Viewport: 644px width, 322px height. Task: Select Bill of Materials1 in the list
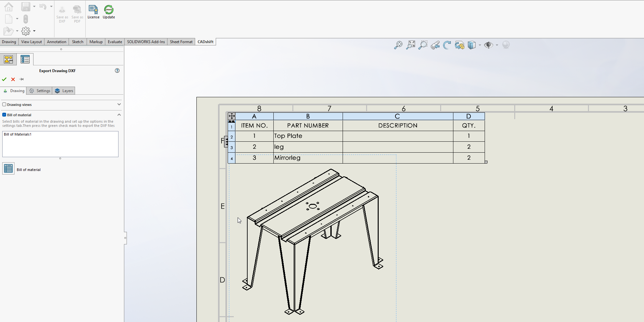point(18,134)
